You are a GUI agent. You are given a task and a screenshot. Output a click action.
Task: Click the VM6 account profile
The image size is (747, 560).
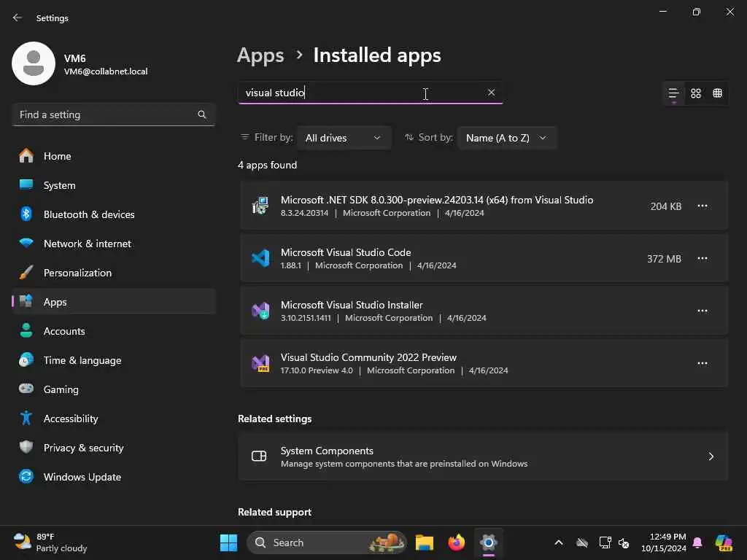coord(80,64)
